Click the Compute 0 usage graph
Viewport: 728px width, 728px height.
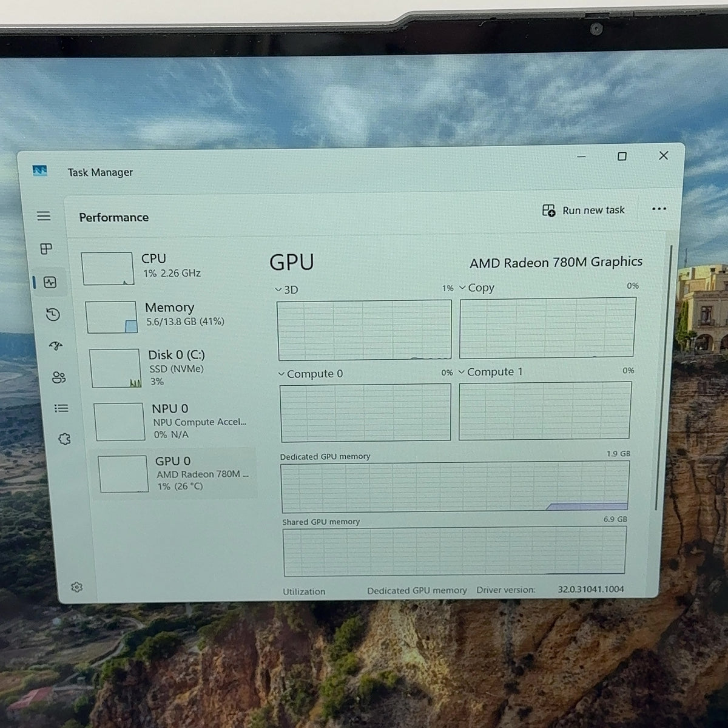point(365,413)
